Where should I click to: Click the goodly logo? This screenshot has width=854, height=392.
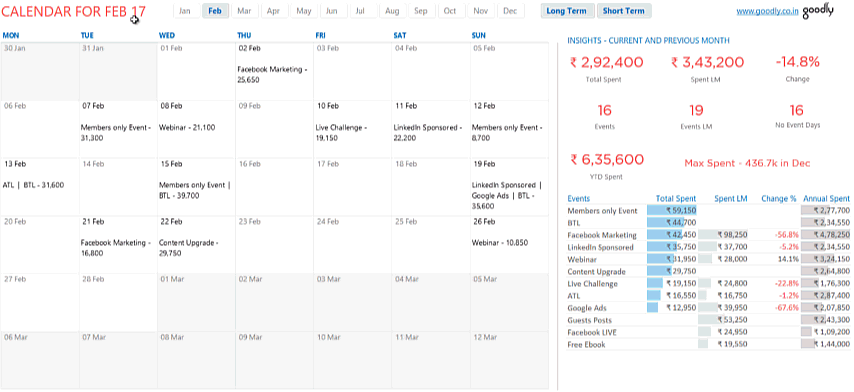[x=818, y=11]
